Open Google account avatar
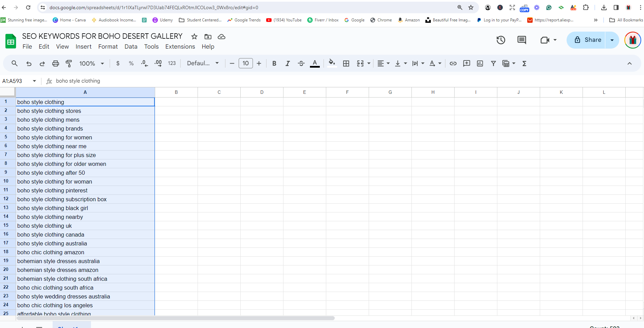Image resolution: width=644 pixels, height=328 pixels. (632, 40)
